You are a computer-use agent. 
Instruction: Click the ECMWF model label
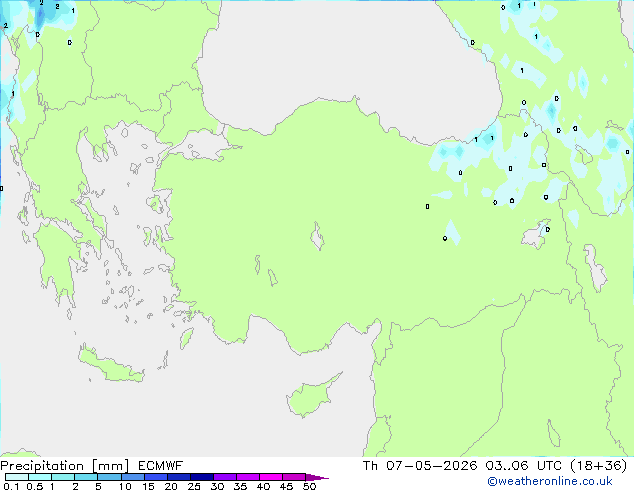click(x=161, y=466)
